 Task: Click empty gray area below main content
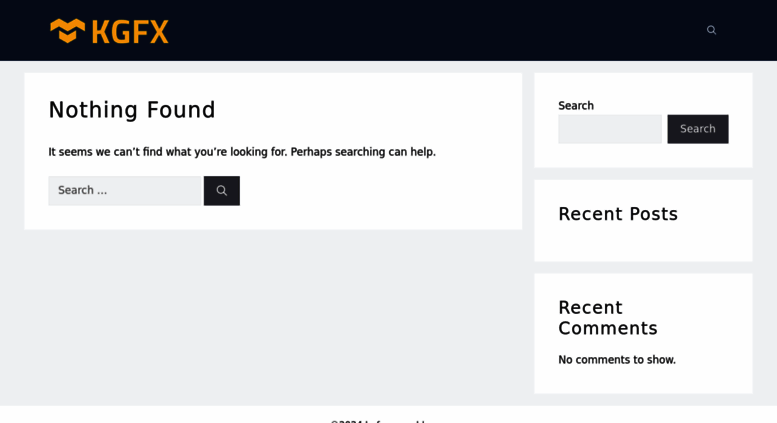click(x=270, y=320)
